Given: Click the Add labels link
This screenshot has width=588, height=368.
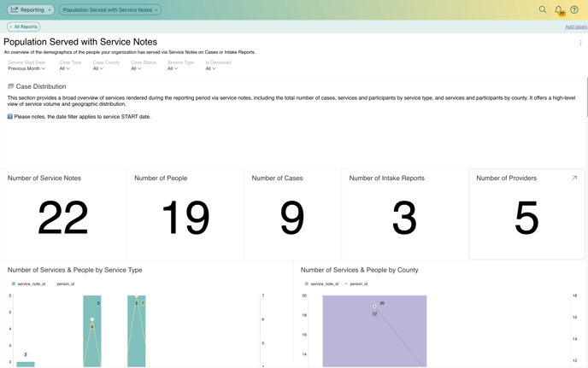Looking at the screenshot, I should point(575,26).
